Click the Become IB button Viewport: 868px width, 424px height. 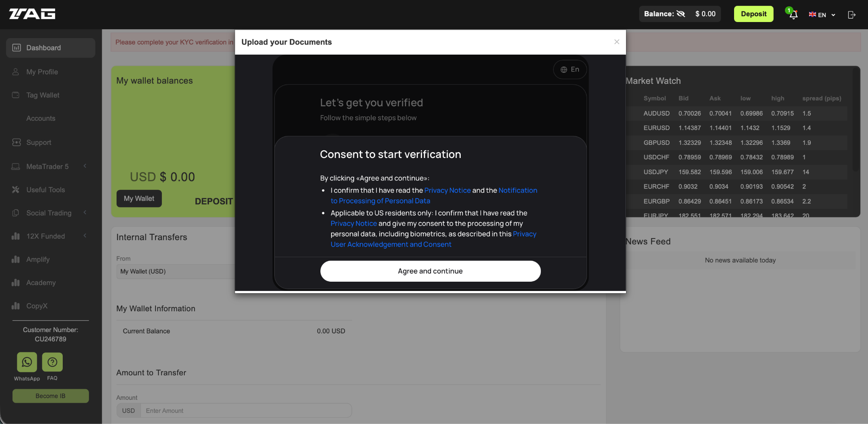50,396
